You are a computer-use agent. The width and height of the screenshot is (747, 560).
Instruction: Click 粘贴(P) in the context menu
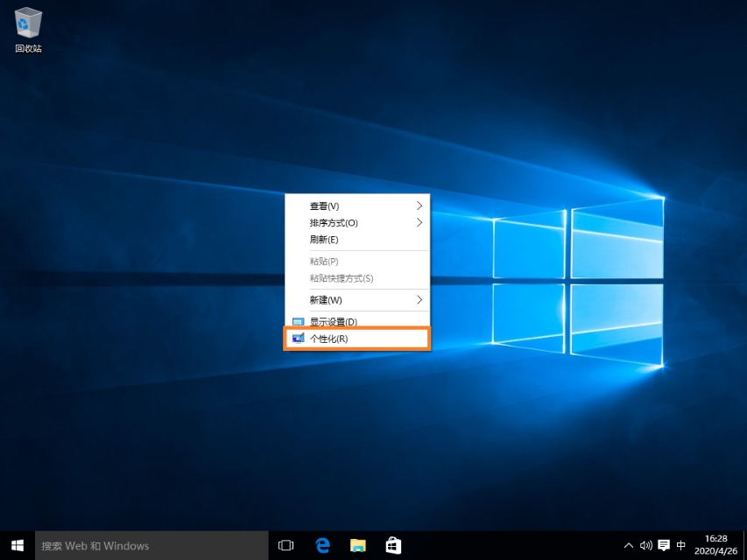coord(324,262)
